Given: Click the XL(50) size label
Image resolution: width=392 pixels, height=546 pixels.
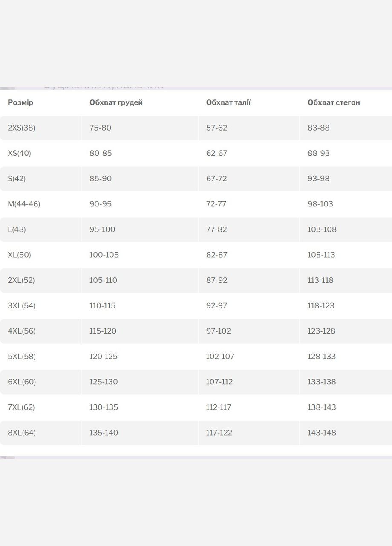Looking at the screenshot, I should click(x=19, y=255).
